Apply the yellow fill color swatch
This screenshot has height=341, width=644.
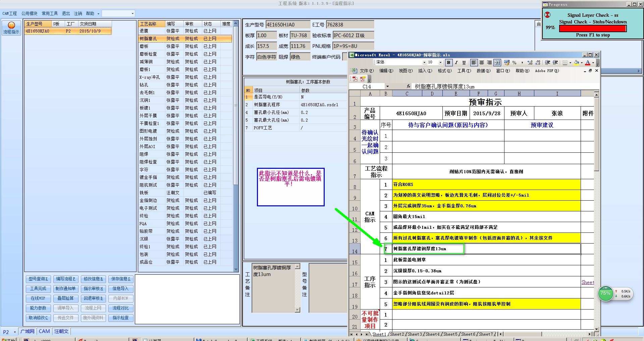[576, 63]
